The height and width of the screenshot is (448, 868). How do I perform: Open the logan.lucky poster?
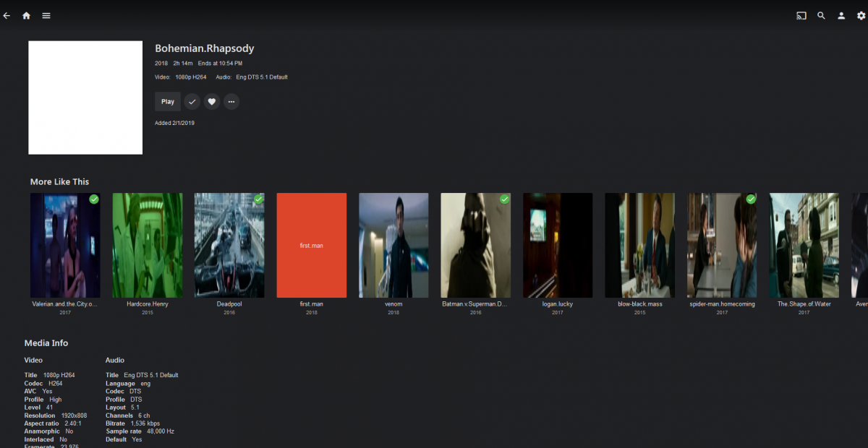(558, 245)
